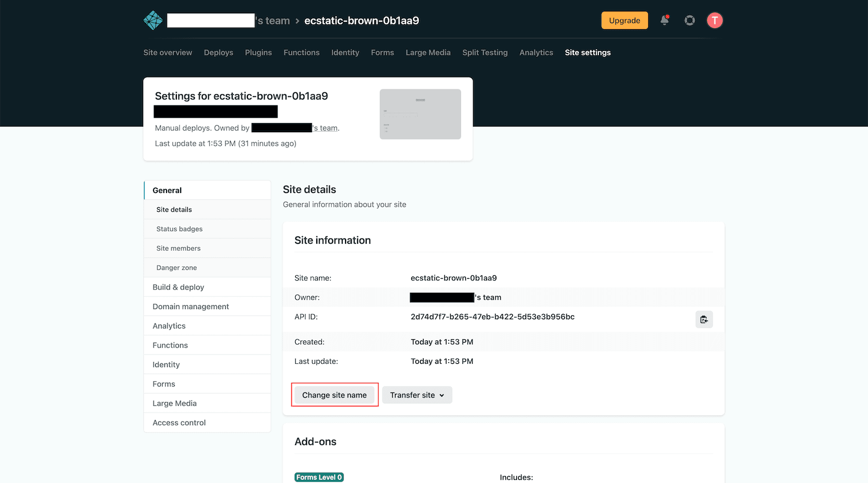The width and height of the screenshot is (868, 483).
Task: Click the Last update value Today at 1:53 PM
Action: tap(442, 361)
